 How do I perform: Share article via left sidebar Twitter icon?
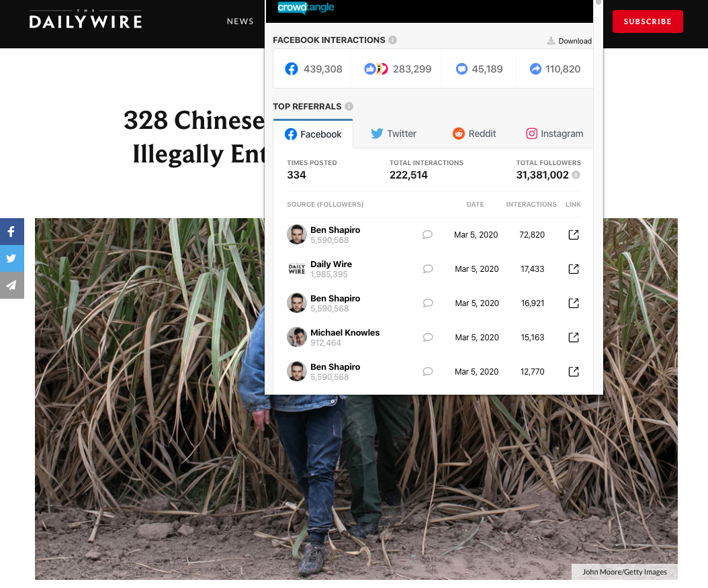click(11, 258)
